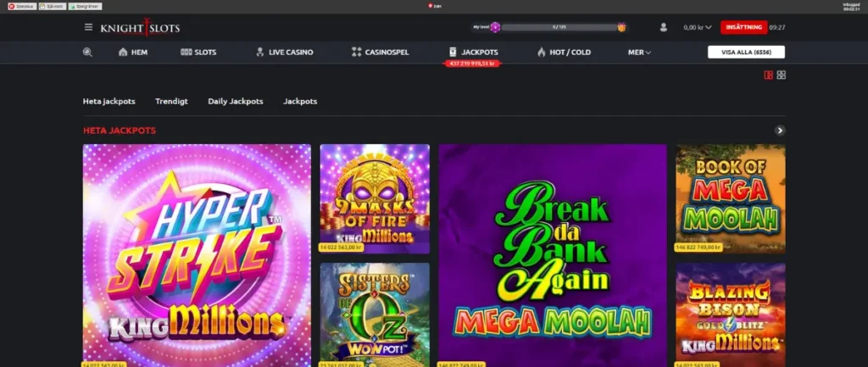Open Break da Bank Again Mega Moolah
Screen dimensions: 868x367
point(553,254)
